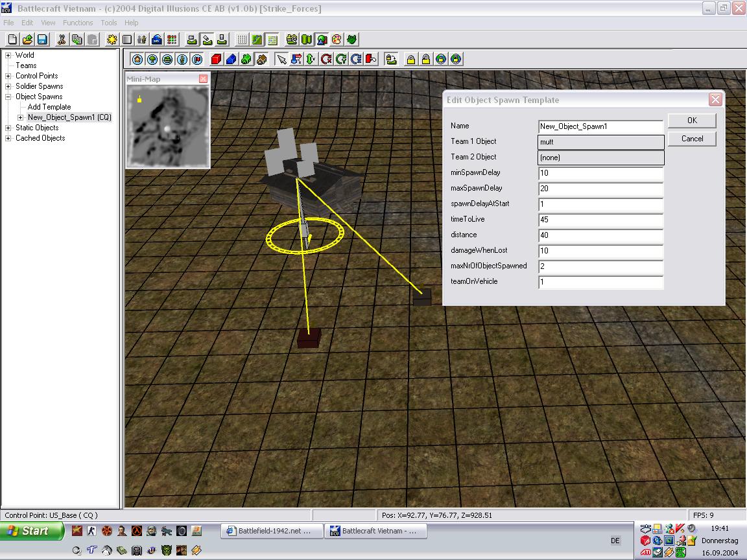Open the View menu
Viewport: 747px width, 560px height.
48,23
